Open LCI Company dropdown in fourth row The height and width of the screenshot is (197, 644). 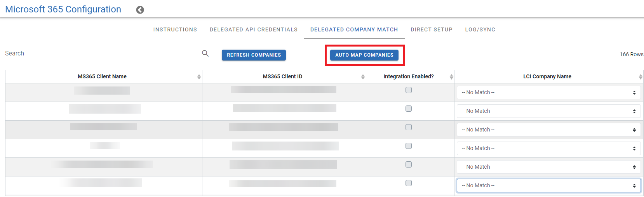pyautogui.click(x=549, y=149)
